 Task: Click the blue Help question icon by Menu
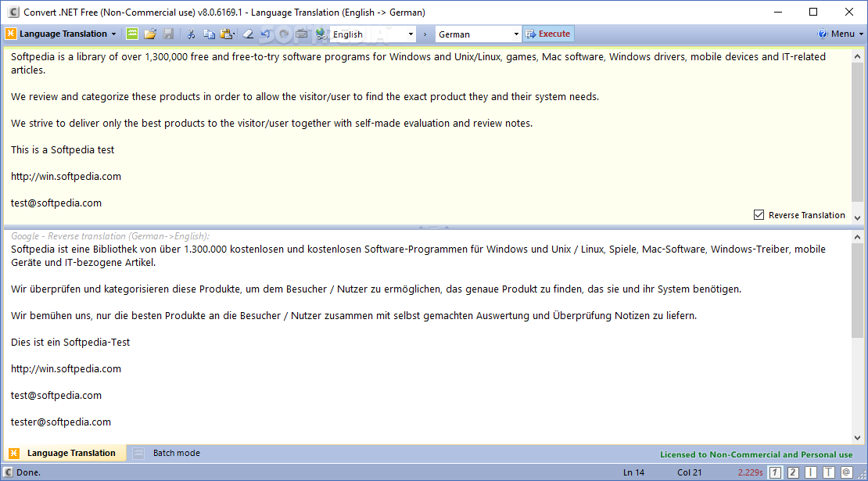823,34
